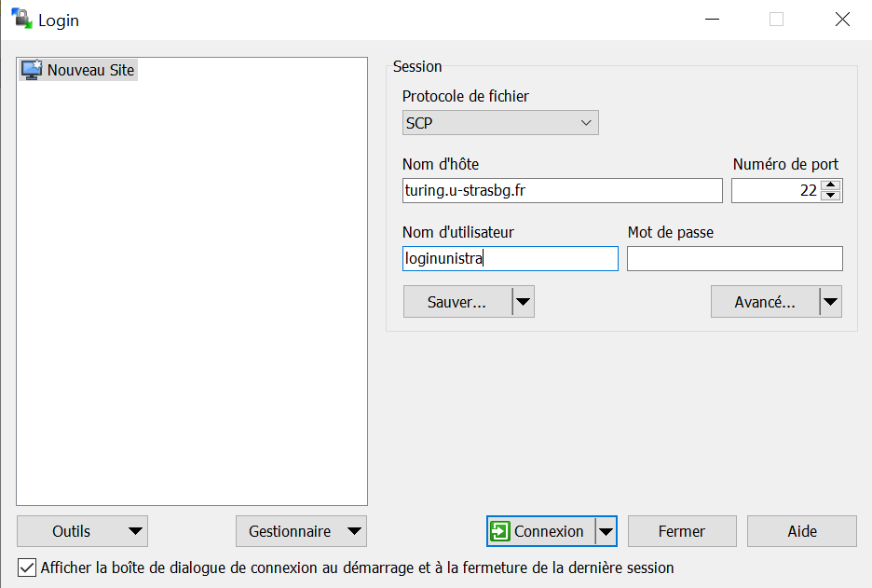Uncheck the Afficher la boîte de dialogue checkbox
872x588 pixels.
26,567
